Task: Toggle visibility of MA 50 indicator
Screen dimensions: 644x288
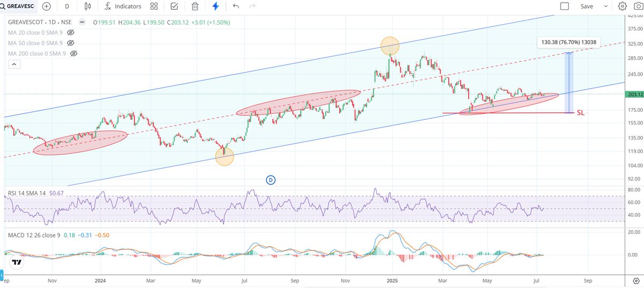Action: pos(70,43)
